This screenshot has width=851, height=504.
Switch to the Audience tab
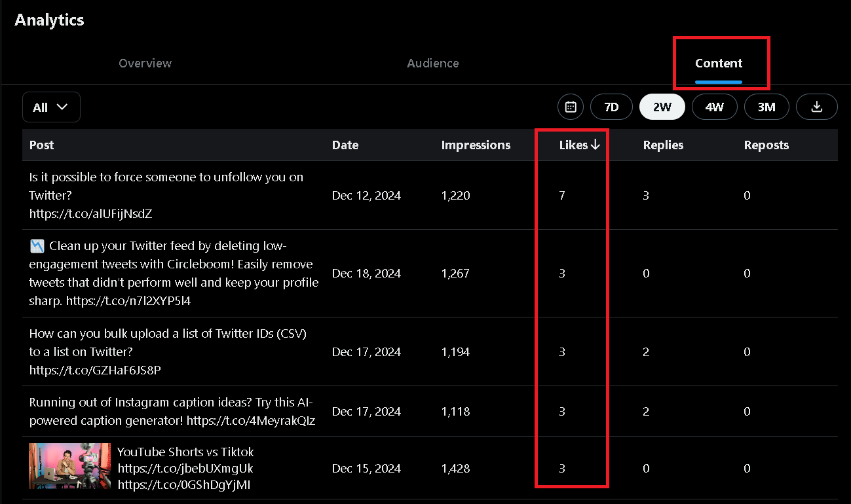433,63
